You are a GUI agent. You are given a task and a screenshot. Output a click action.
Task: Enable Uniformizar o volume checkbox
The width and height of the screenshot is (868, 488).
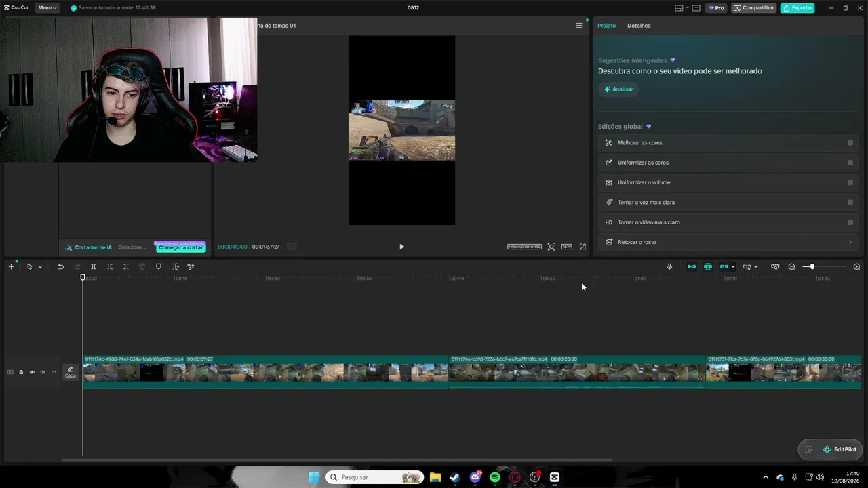pos(850,182)
